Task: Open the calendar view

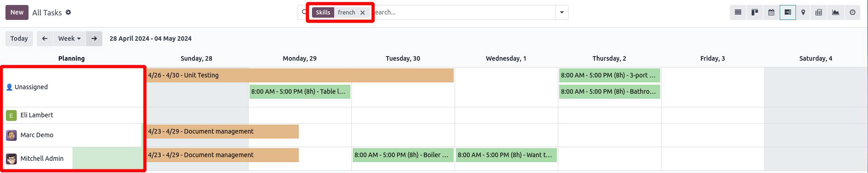Action: [771, 12]
